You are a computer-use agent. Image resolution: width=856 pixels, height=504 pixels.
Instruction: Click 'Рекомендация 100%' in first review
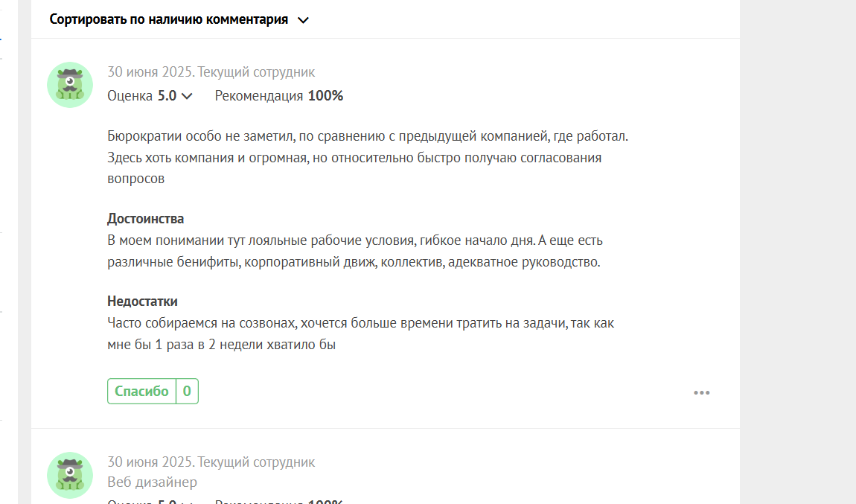[279, 96]
